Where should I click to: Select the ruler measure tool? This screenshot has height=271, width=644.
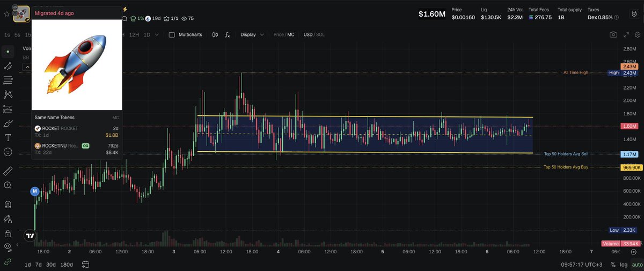pos(8,171)
